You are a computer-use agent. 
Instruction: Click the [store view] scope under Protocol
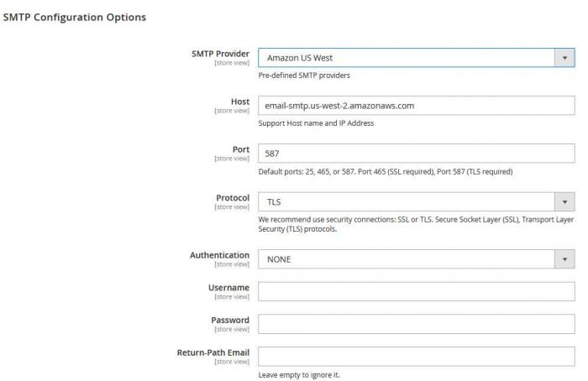(232, 206)
